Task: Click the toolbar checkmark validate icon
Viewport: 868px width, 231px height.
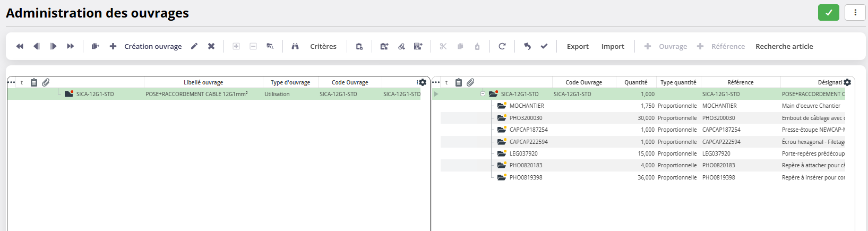Action: pos(544,46)
